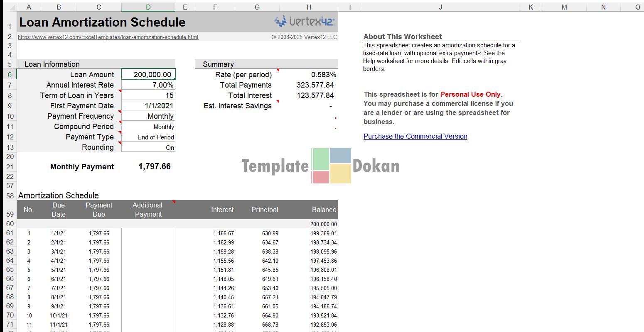Click the Additional Payment column header cell
Image resolution: width=644 pixels, height=332 pixels.
pos(148,210)
